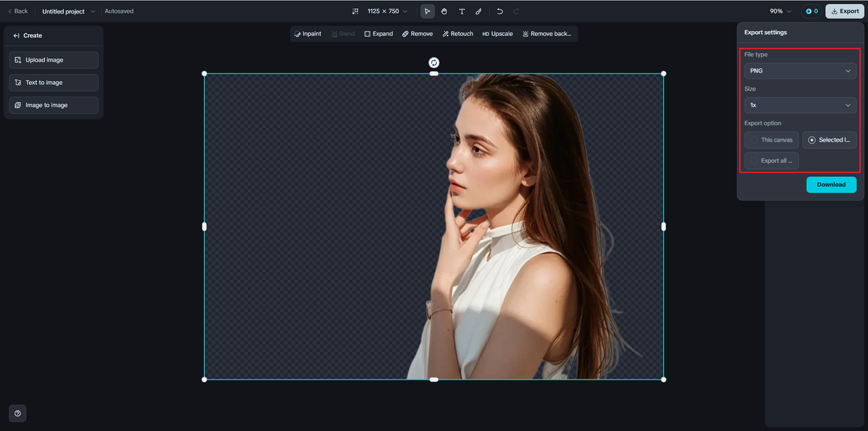Select the Export all option
868x431 pixels.
coord(772,161)
